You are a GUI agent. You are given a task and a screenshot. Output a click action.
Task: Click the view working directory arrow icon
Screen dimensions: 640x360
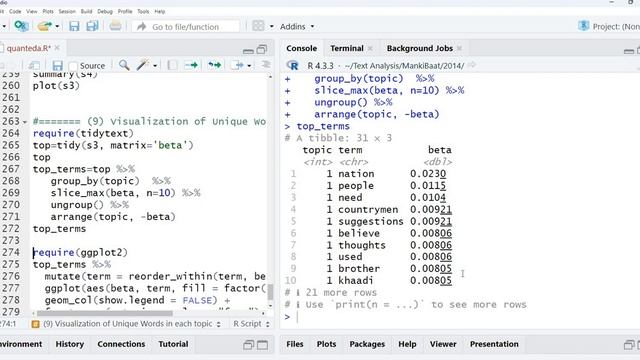(472, 65)
